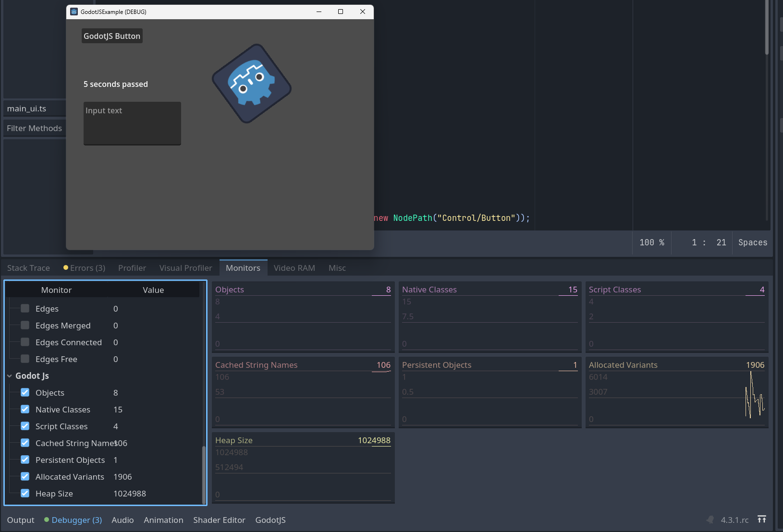Click the NodePath code line in editor
783x532 pixels.
click(452, 218)
